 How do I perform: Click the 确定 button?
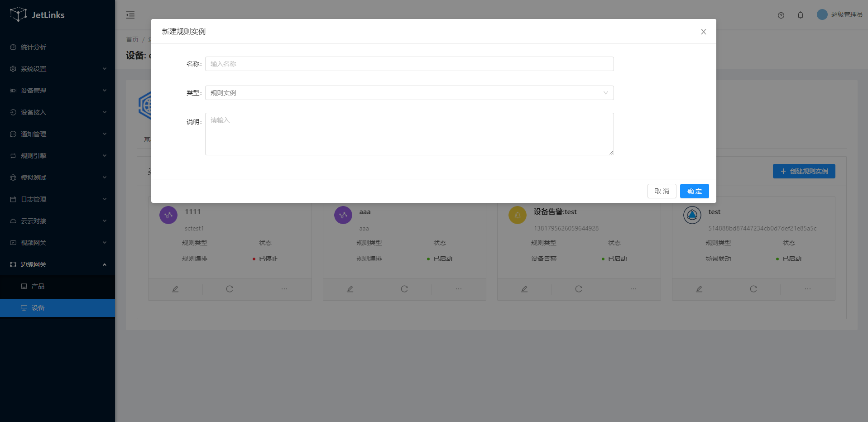(x=694, y=191)
